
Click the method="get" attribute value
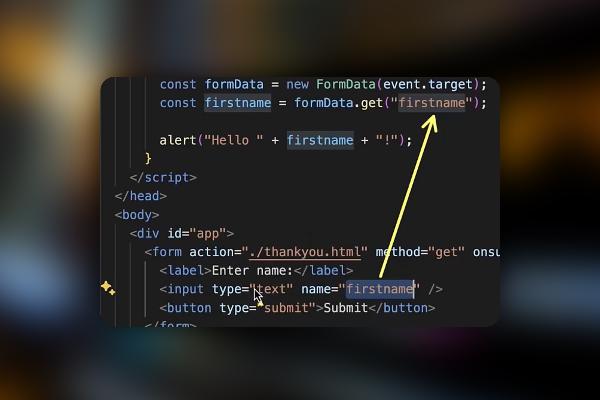coord(446,252)
